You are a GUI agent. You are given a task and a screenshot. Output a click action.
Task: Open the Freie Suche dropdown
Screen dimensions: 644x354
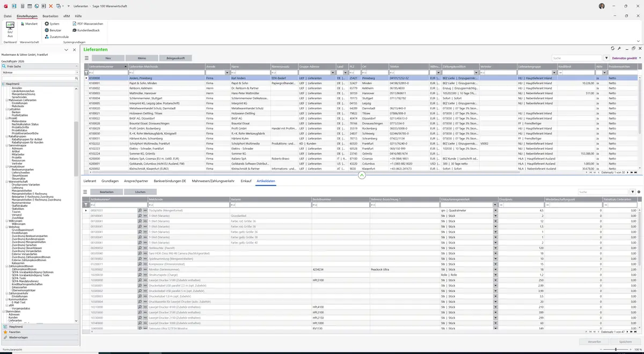pyautogui.click(x=76, y=66)
